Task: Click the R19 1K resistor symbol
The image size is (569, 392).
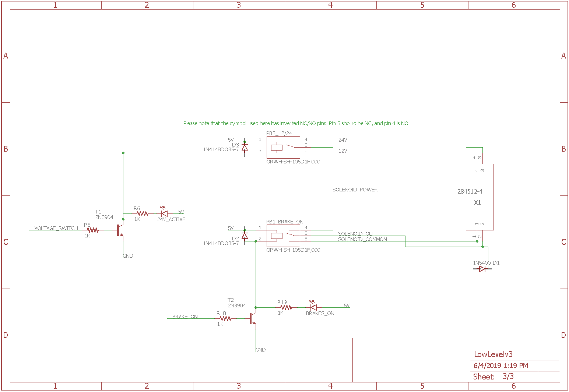Action: [286, 307]
